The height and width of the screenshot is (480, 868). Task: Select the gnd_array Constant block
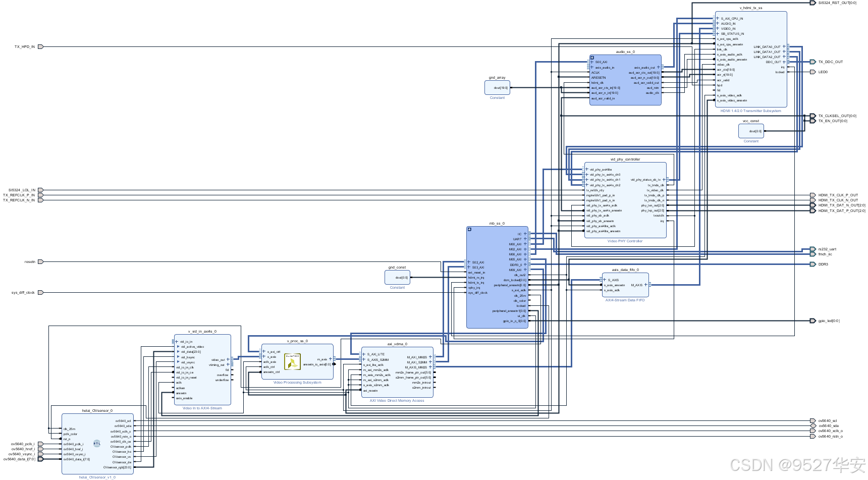[497, 87]
